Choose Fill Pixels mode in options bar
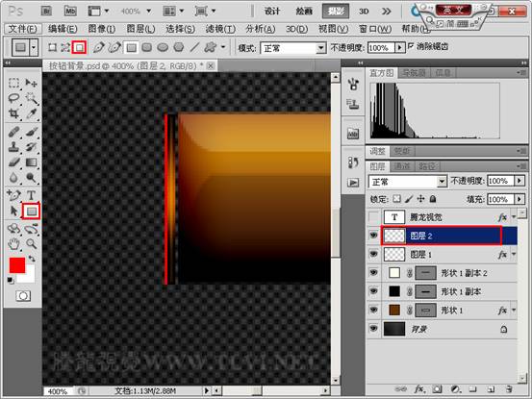 point(80,47)
